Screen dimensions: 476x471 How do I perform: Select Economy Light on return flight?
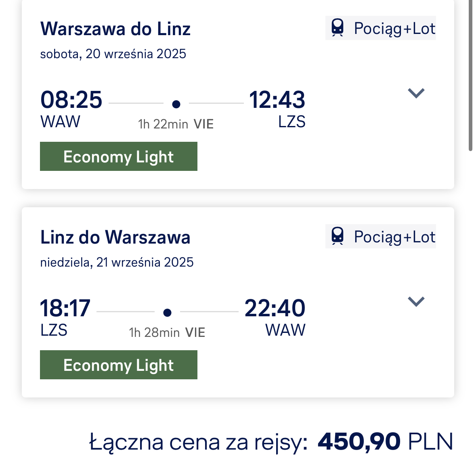point(119,365)
